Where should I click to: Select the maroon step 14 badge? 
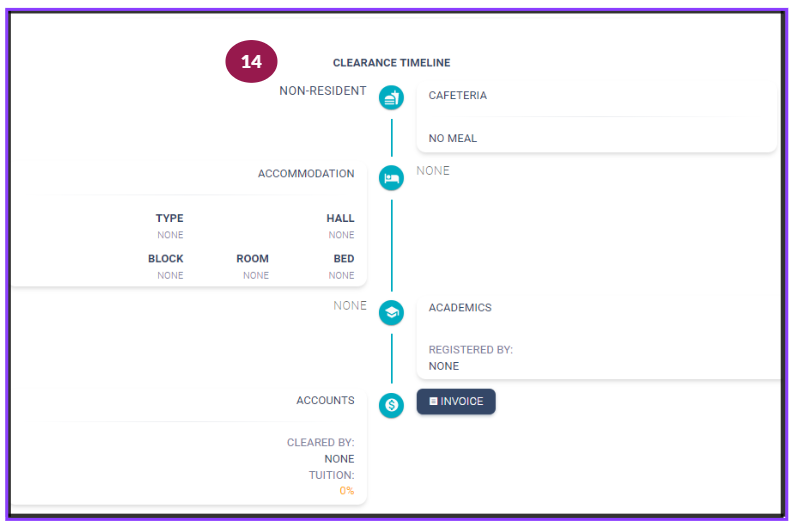[x=251, y=61]
